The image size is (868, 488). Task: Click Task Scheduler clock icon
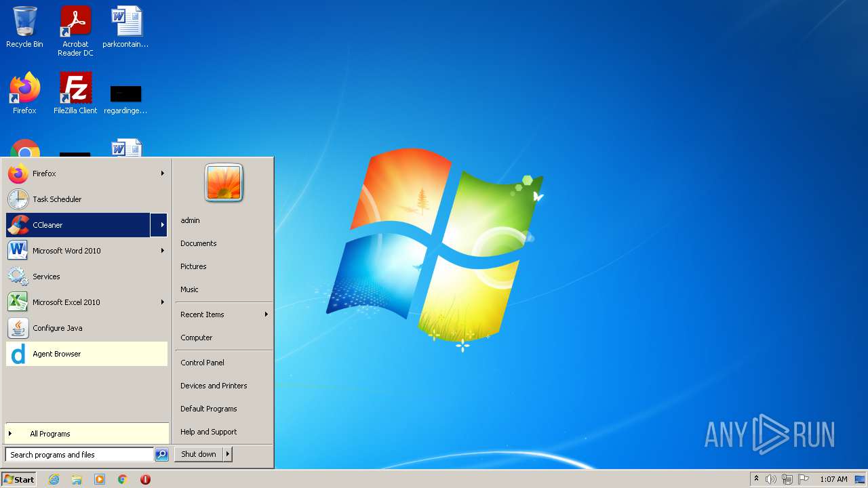[x=18, y=199]
